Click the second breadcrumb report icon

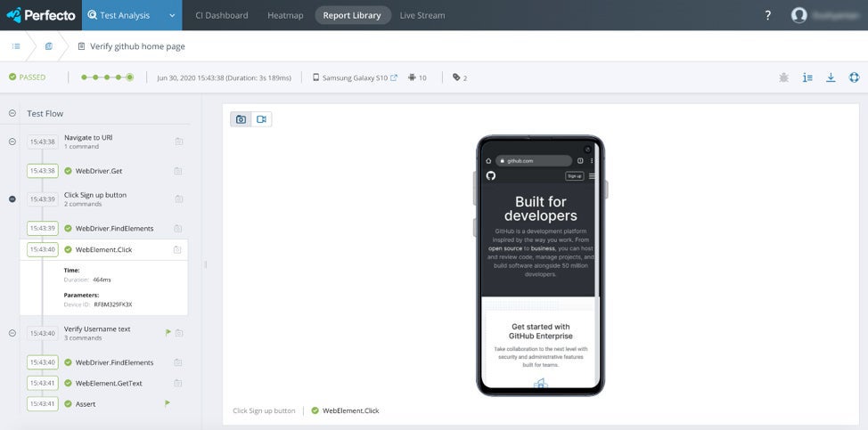point(49,46)
